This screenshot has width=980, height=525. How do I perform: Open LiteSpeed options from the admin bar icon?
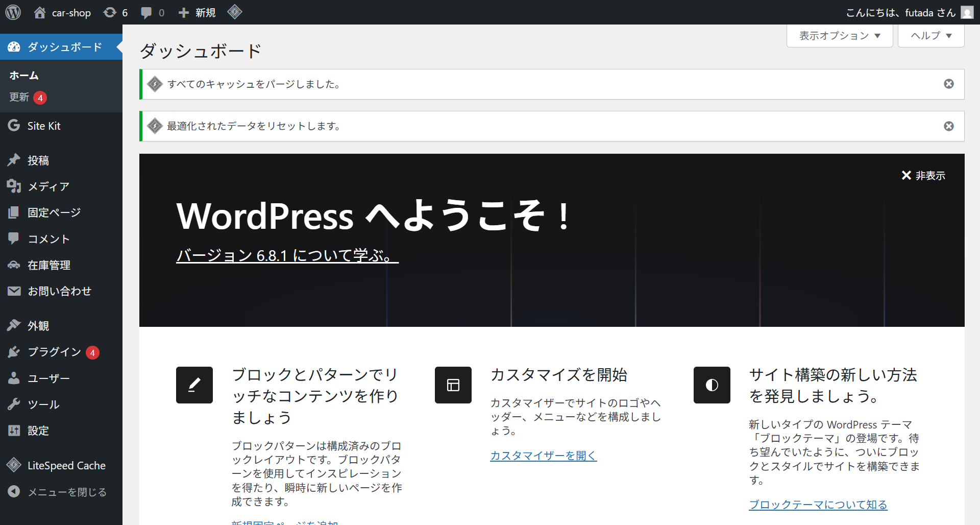click(x=235, y=12)
